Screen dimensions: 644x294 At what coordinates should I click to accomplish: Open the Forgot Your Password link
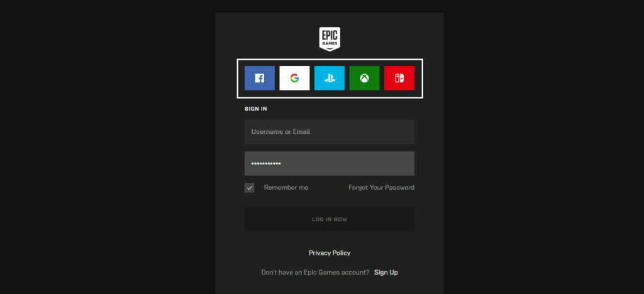(381, 188)
